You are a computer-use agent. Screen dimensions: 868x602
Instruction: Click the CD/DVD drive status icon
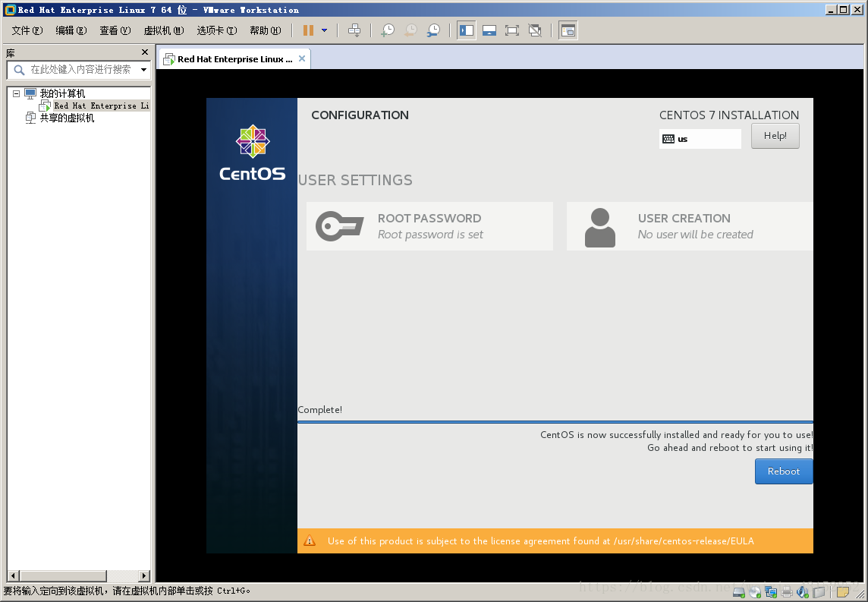pos(755,592)
